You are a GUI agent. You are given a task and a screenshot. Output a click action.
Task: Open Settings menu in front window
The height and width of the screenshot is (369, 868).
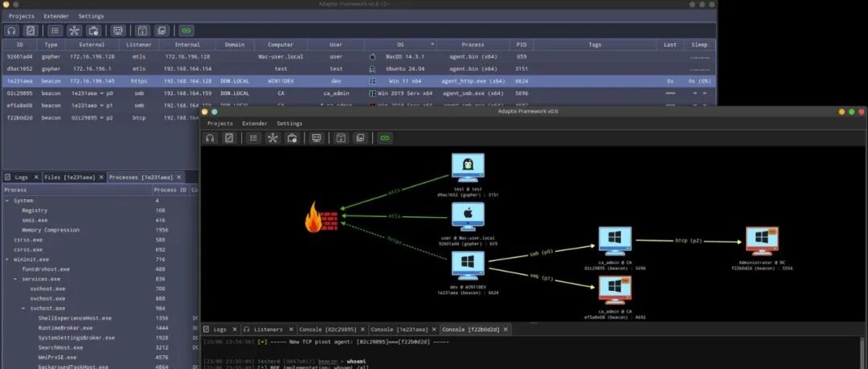pos(289,124)
